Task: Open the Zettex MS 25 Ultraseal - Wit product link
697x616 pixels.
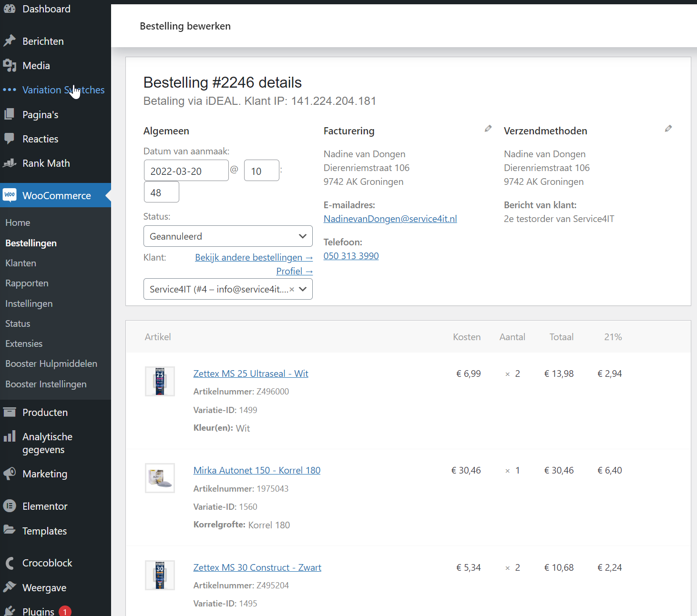Action: 251,374
